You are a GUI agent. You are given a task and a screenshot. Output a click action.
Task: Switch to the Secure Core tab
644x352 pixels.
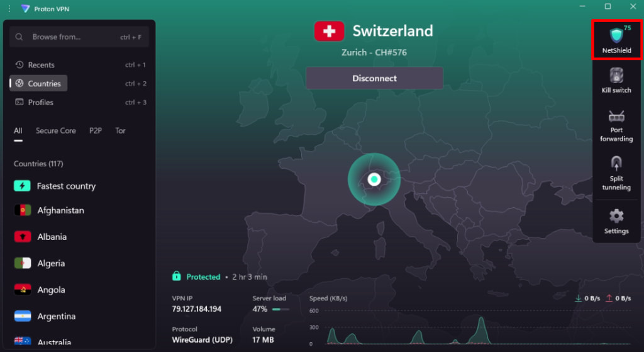[56, 131]
